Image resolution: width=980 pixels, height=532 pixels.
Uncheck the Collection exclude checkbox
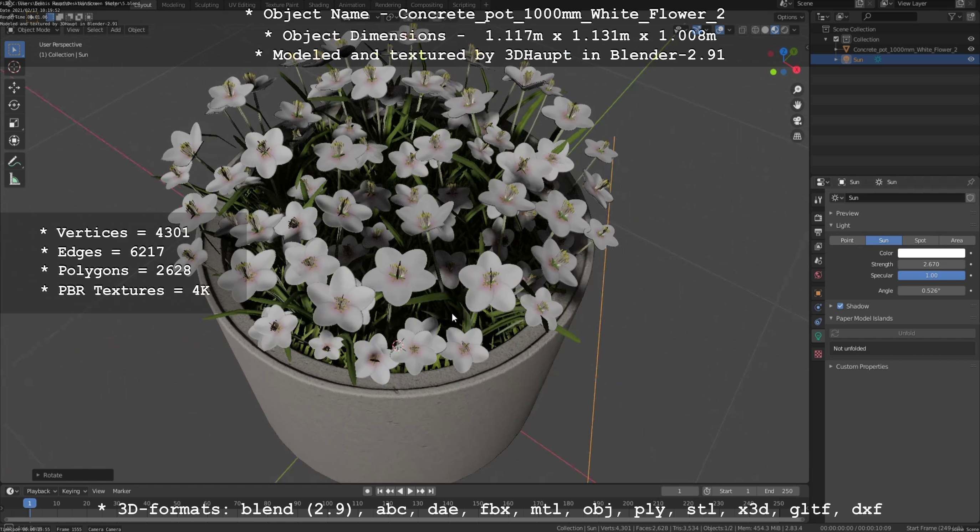point(836,39)
